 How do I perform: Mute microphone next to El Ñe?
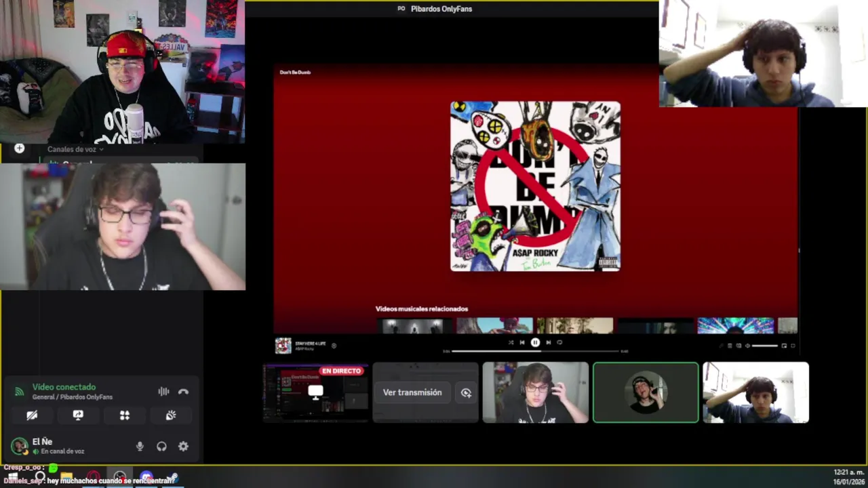[140, 446]
